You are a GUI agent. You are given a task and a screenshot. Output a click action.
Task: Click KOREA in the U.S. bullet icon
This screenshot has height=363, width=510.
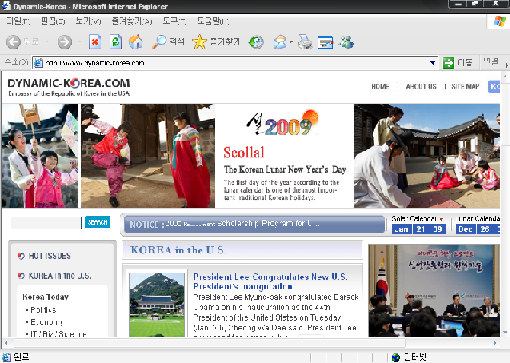pyautogui.click(x=21, y=276)
